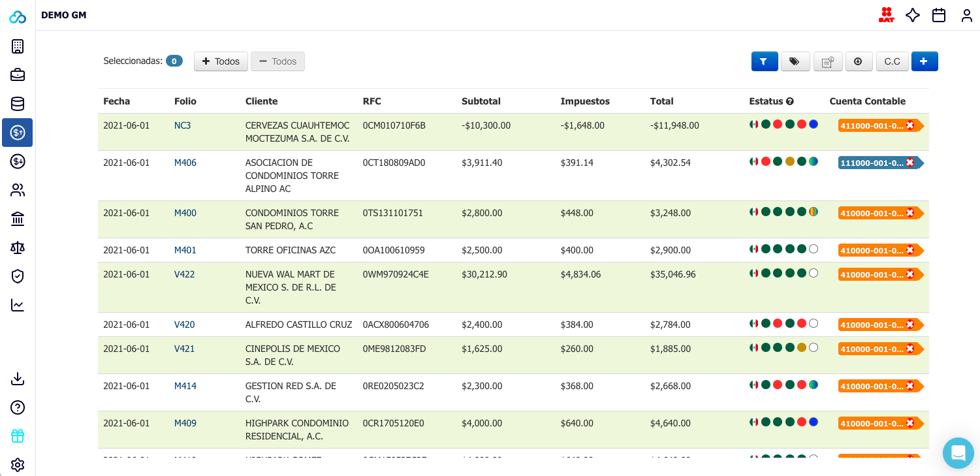Viewport: 980px width, 476px height.
Task: Open the line chart sidebar icon
Action: tap(18, 305)
